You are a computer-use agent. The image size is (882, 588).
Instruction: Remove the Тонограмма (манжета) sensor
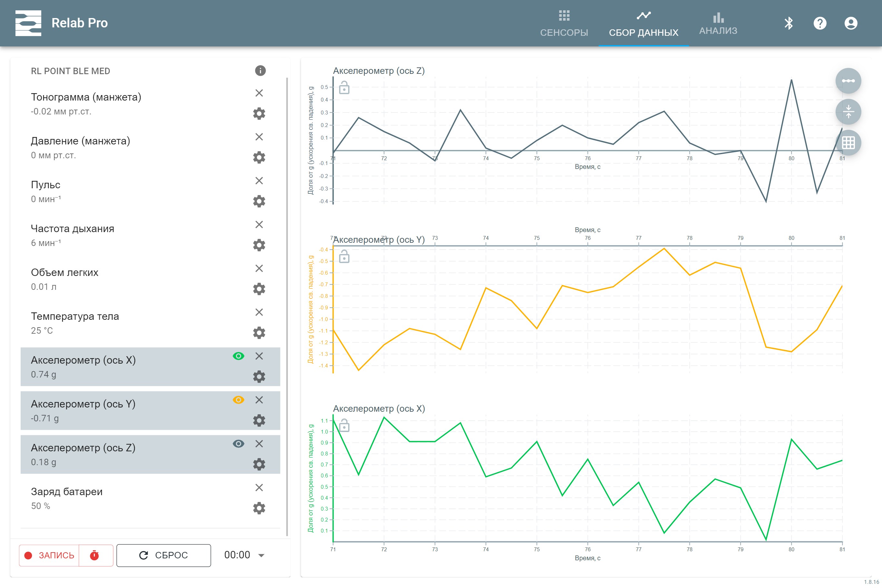click(259, 93)
